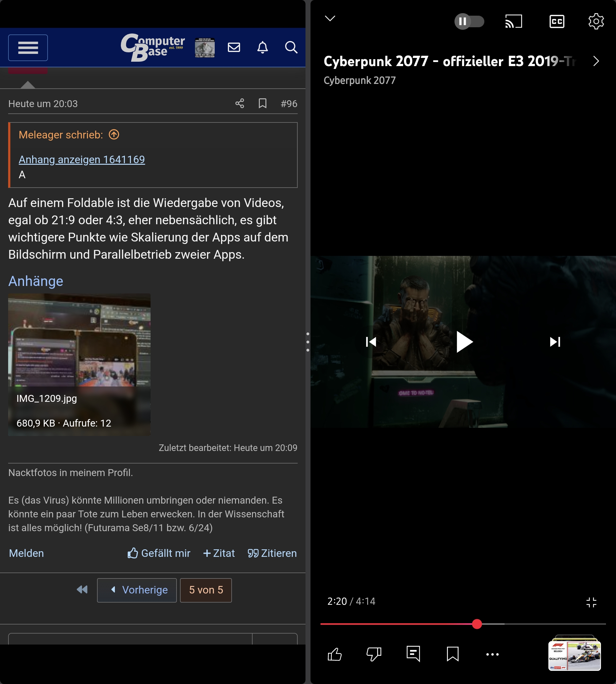Share post #96 via share icon

tap(240, 103)
